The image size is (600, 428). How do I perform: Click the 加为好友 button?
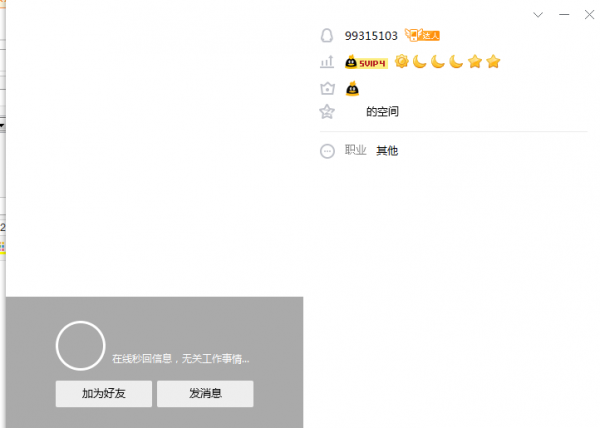(104, 394)
